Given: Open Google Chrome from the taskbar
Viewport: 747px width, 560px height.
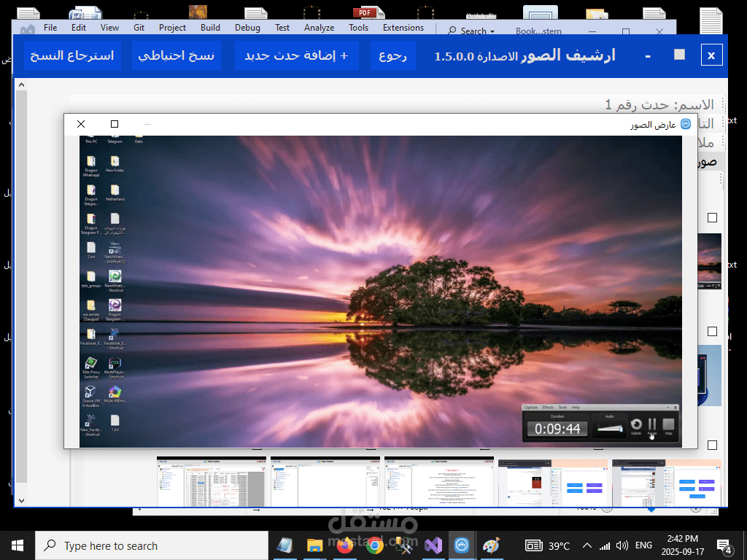Looking at the screenshot, I should coord(374,545).
